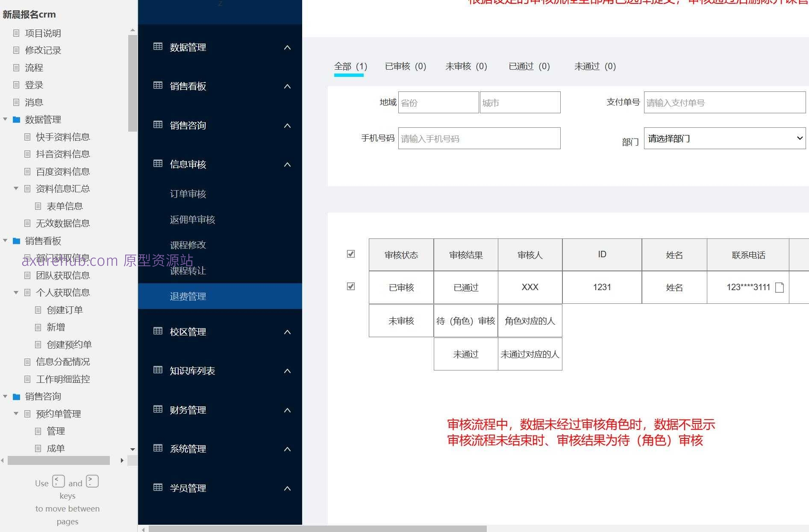
Task: Toggle the 财务管理 menu chevron
Action: click(x=287, y=410)
